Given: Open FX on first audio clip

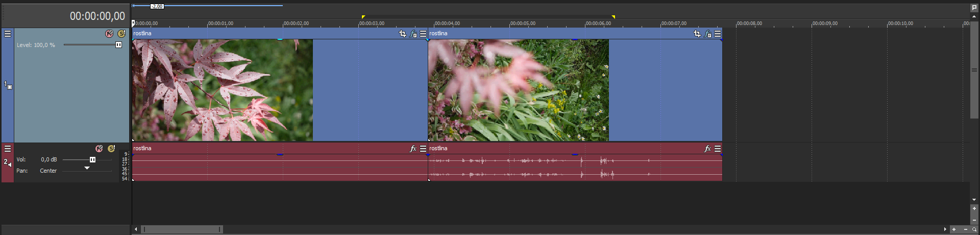Looking at the screenshot, I should (413, 149).
